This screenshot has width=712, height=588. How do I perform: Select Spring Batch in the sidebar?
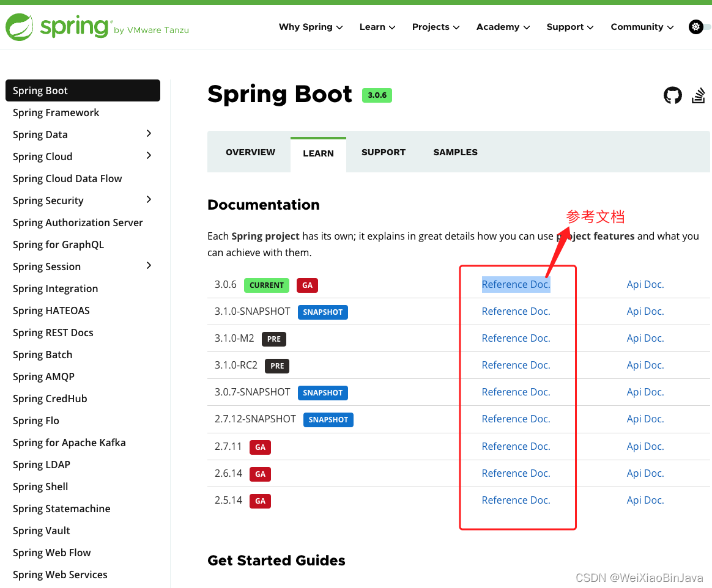coord(42,355)
